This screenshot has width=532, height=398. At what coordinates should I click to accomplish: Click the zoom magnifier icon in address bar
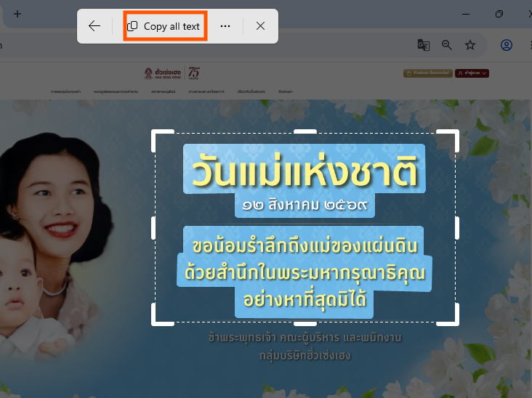point(446,45)
